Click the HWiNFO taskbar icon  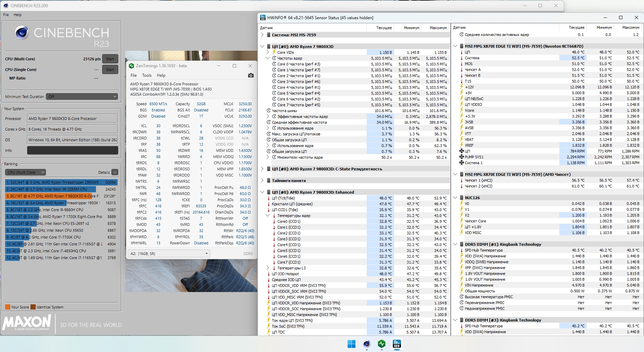tap(397, 344)
